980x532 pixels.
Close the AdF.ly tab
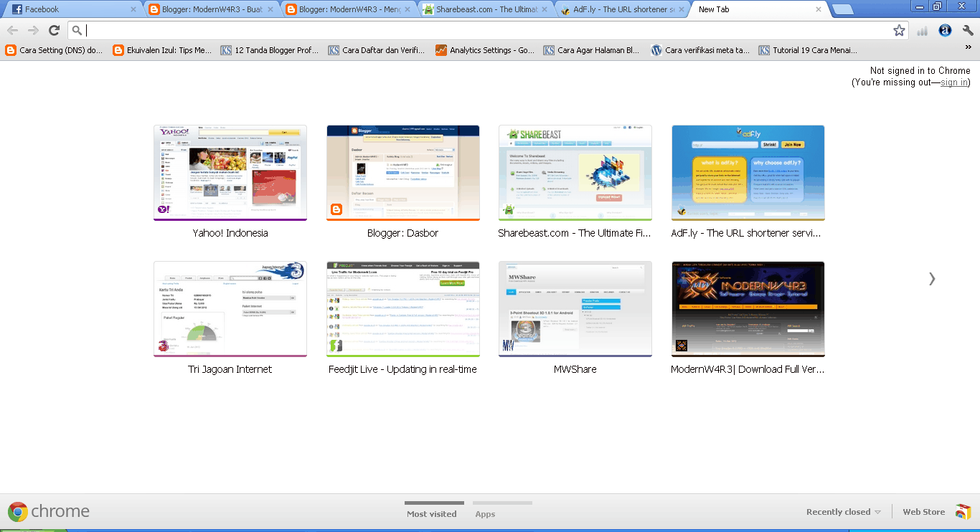pos(682,9)
